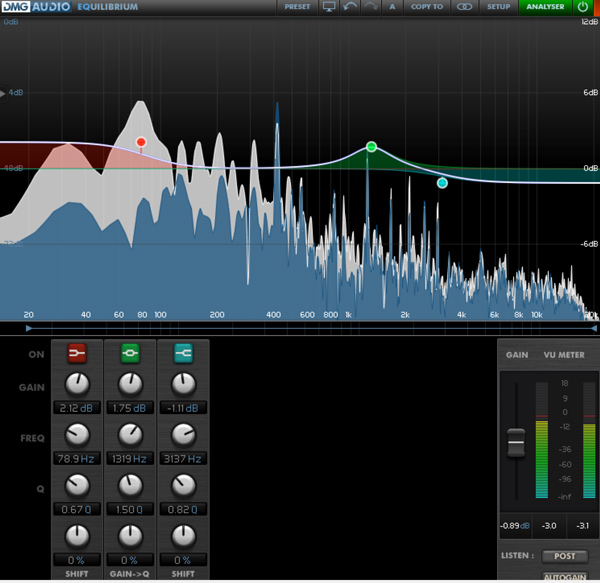Click the first band's SHIFT knob

tap(77, 536)
